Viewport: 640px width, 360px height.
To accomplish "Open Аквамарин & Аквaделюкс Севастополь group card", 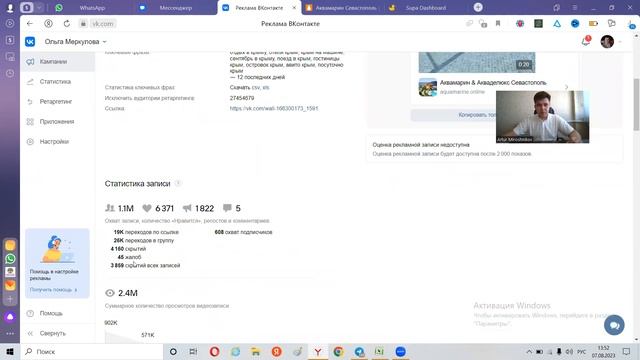I will [493, 82].
